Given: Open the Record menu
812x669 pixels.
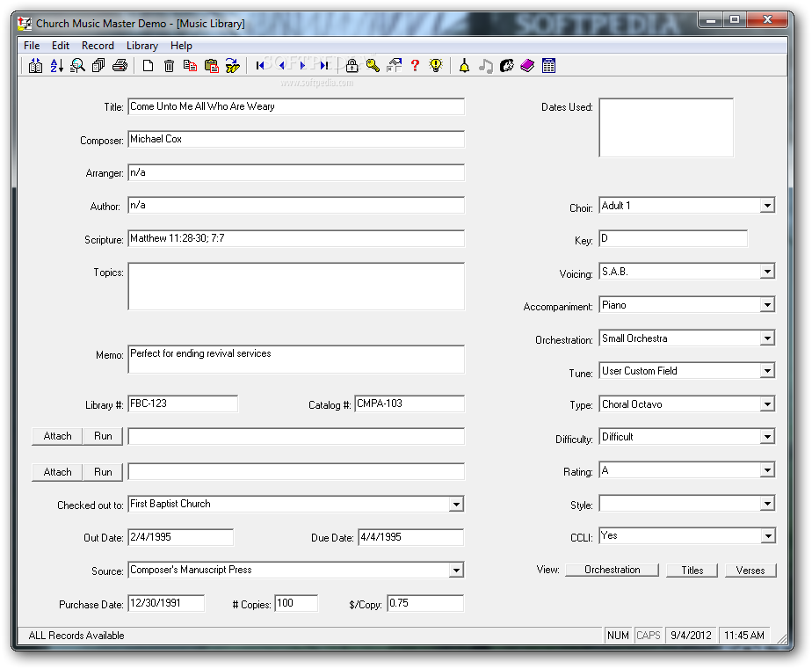Looking at the screenshot, I should click(98, 46).
